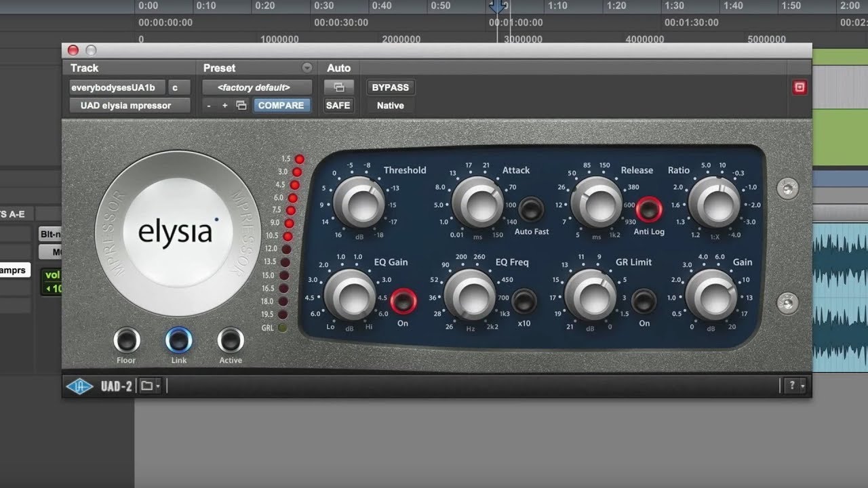Toggle the x10 EQ Freq switch
Viewport: 868px width, 488px height.
523,301
